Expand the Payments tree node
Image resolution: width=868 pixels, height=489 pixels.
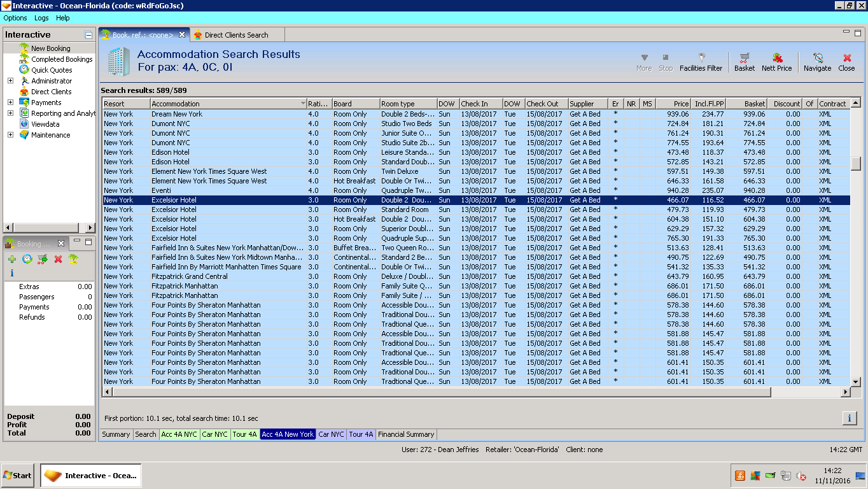(10, 103)
